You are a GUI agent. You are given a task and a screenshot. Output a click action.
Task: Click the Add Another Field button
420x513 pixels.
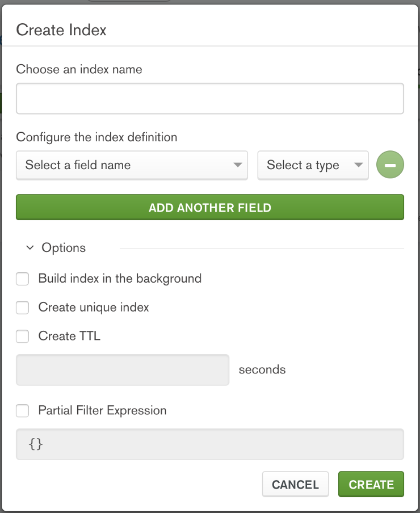[209, 207]
